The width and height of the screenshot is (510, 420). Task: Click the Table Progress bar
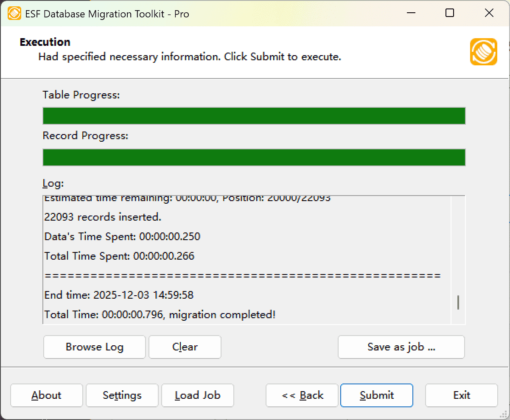[254, 116]
